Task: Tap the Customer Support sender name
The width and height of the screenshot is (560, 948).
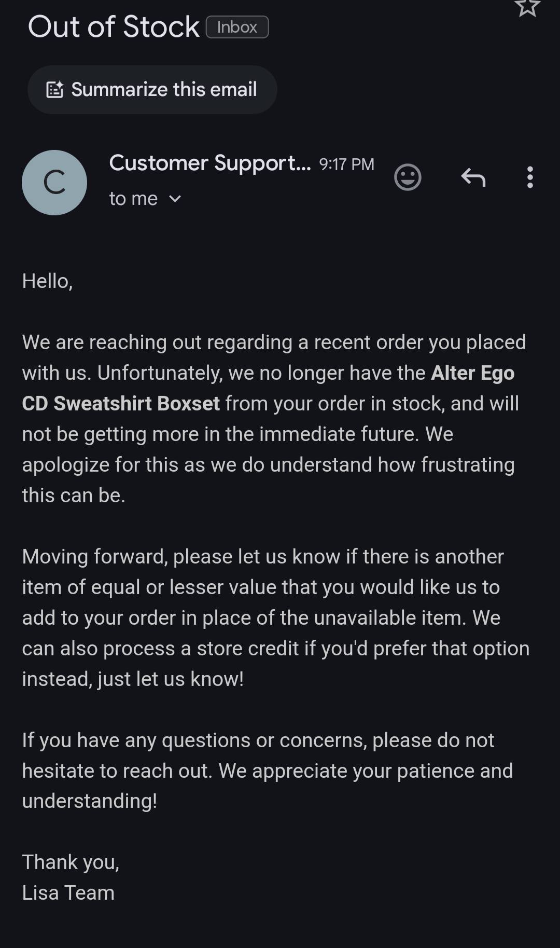Action: [x=210, y=163]
